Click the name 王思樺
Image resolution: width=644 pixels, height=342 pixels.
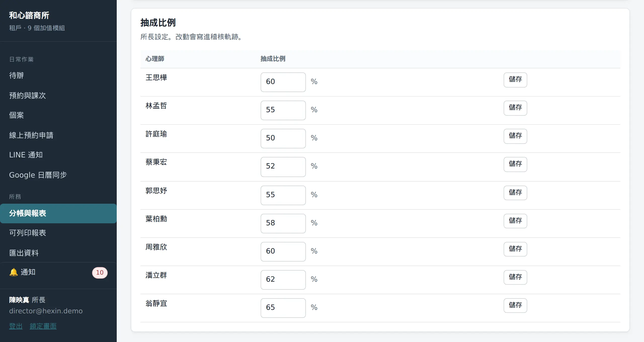click(156, 77)
